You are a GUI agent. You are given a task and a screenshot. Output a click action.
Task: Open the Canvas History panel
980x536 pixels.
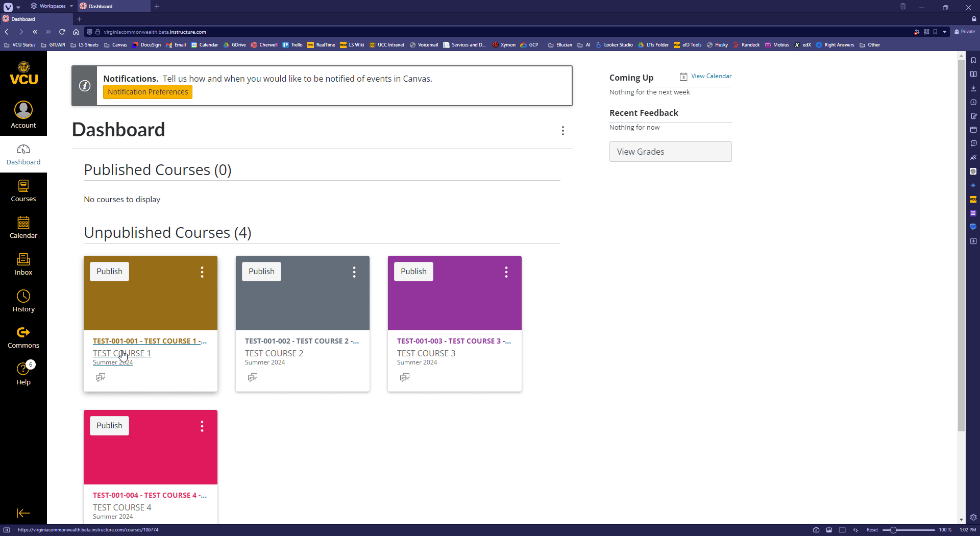click(23, 300)
